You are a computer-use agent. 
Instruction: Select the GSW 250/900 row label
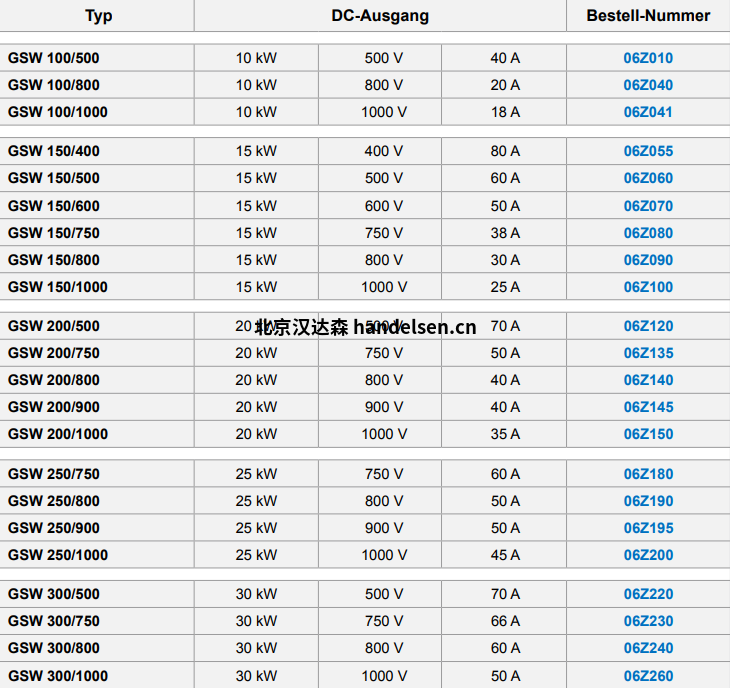[x=54, y=528]
